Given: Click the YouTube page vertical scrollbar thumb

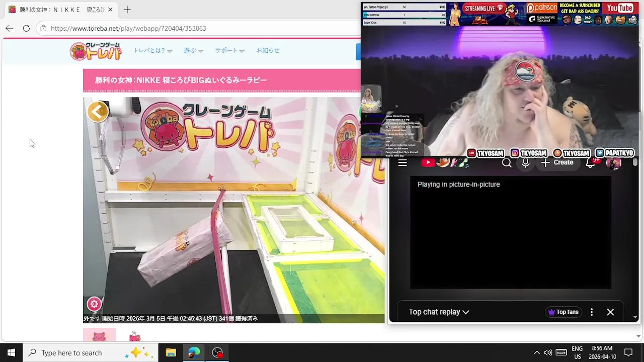Looking at the screenshot, I should coord(635,162).
